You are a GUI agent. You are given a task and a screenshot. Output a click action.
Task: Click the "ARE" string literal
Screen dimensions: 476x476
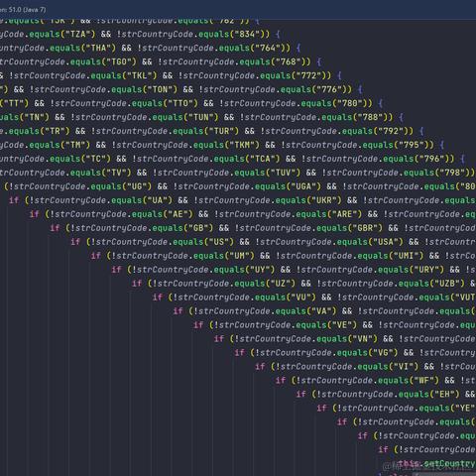344,214
